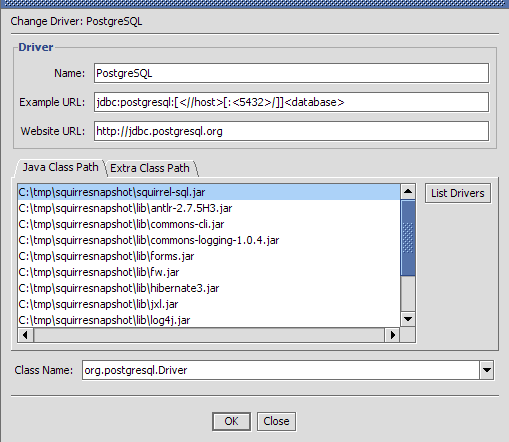Switch to the Java Class Path tab
Image resolution: width=509 pixels, height=442 pixels.
[x=60, y=167]
